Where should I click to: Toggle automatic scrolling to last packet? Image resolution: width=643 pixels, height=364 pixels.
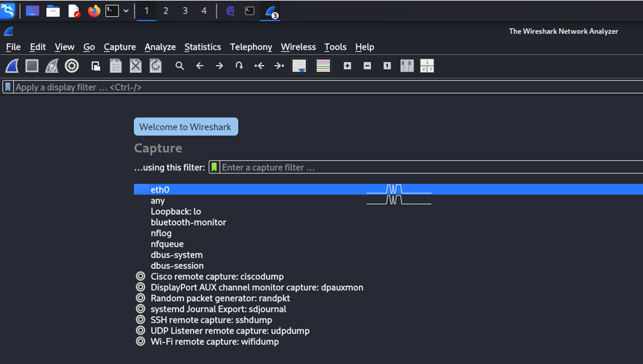point(299,66)
